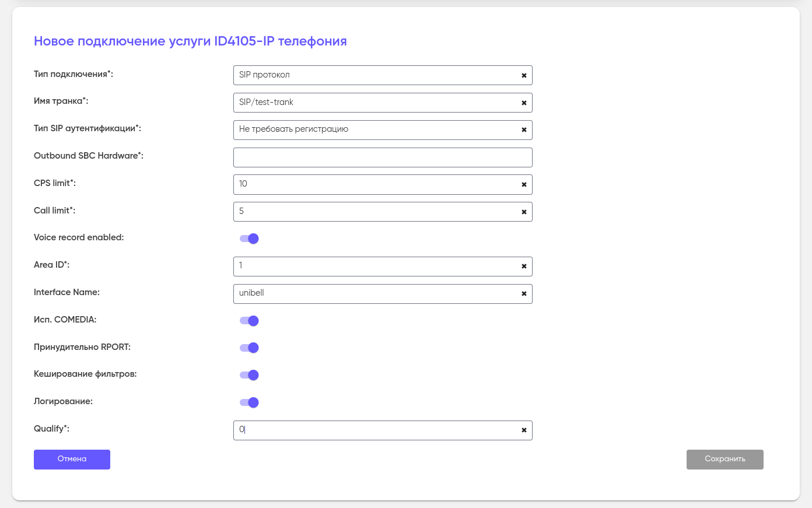Clear the CPS limit field value

524,185
